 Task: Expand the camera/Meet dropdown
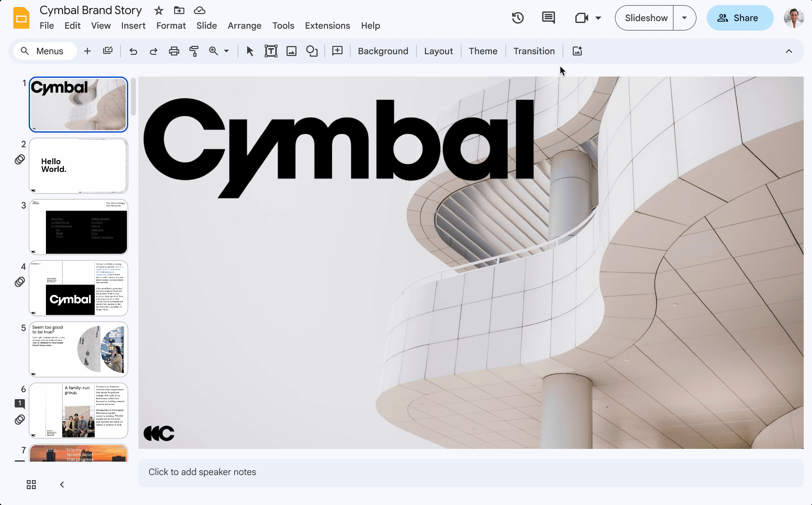(x=598, y=18)
